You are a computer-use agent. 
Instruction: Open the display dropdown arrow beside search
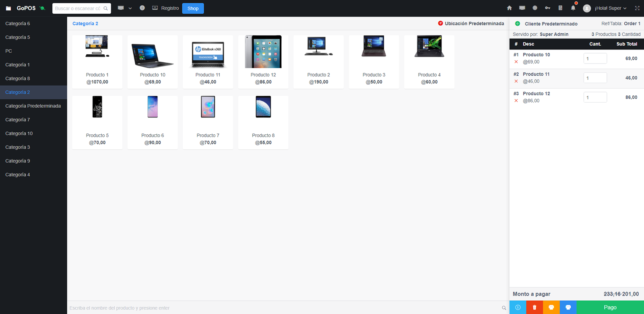click(130, 8)
